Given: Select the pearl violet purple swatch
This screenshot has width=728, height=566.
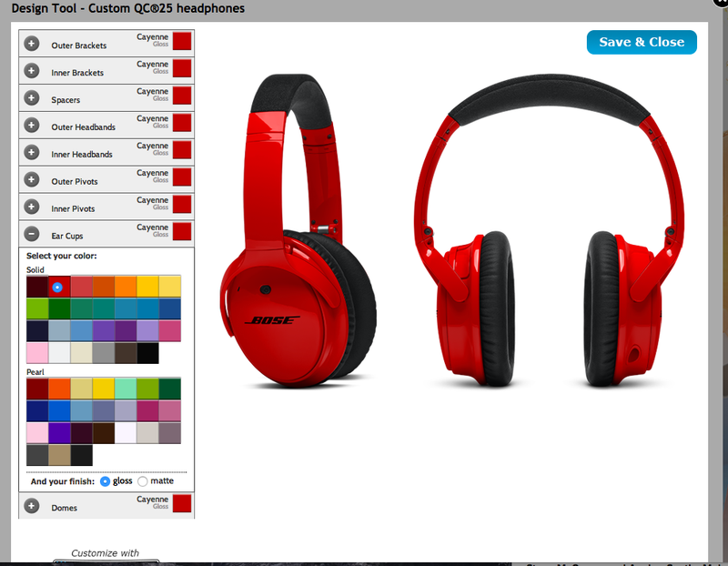Looking at the screenshot, I should click(x=59, y=433).
